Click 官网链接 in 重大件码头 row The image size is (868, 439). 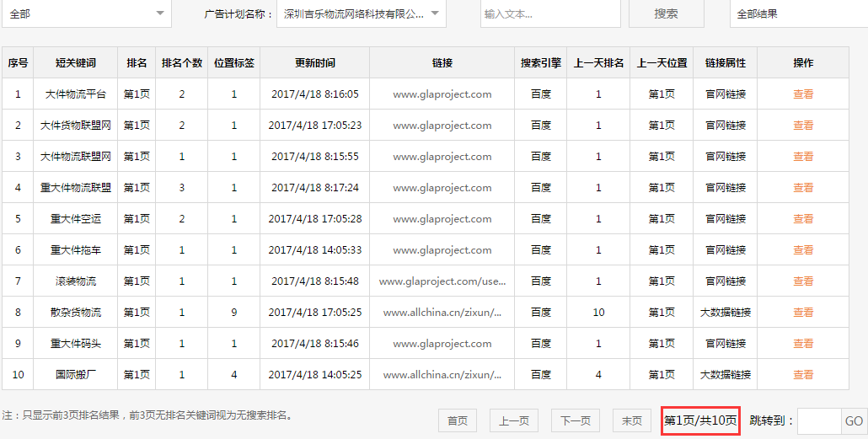tap(726, 344)
